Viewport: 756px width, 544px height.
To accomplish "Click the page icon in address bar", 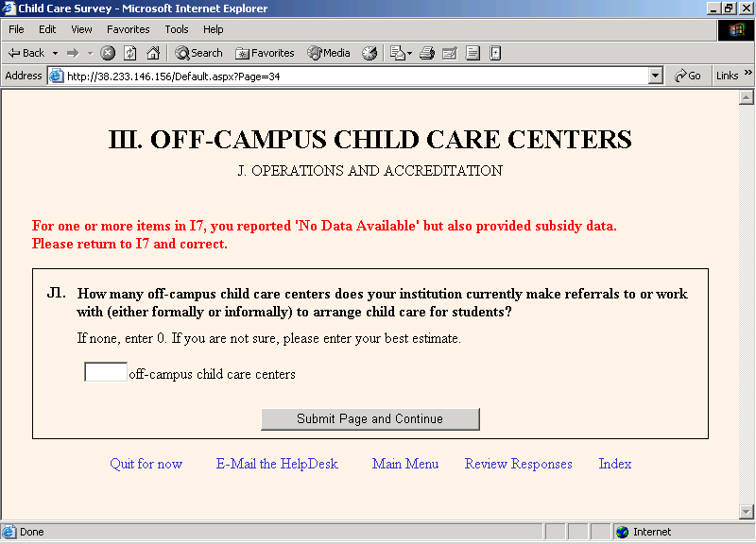I will click(57, 76).
